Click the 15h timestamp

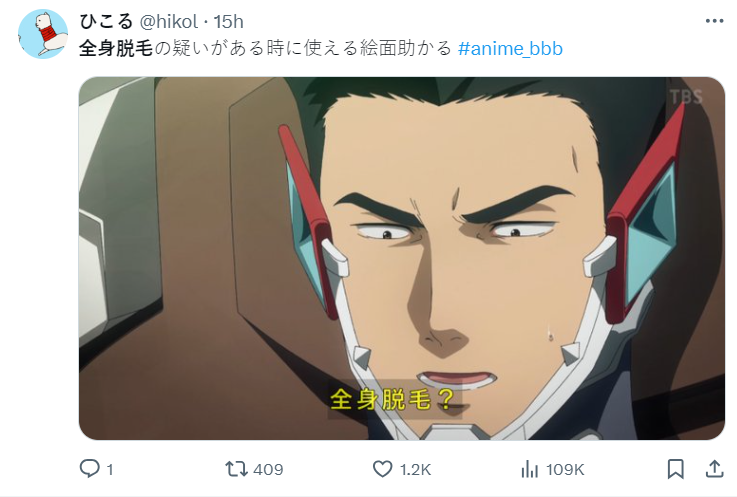point(228,22)
